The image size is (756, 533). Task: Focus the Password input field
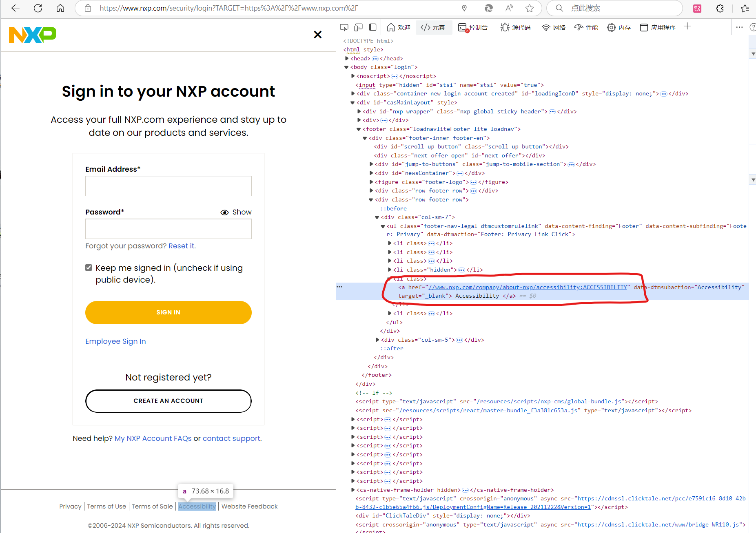click(x=168, y=229)
